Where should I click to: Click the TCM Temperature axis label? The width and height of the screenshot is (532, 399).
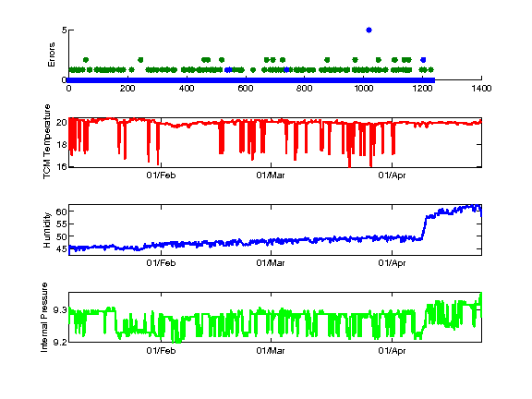point(47,141)
